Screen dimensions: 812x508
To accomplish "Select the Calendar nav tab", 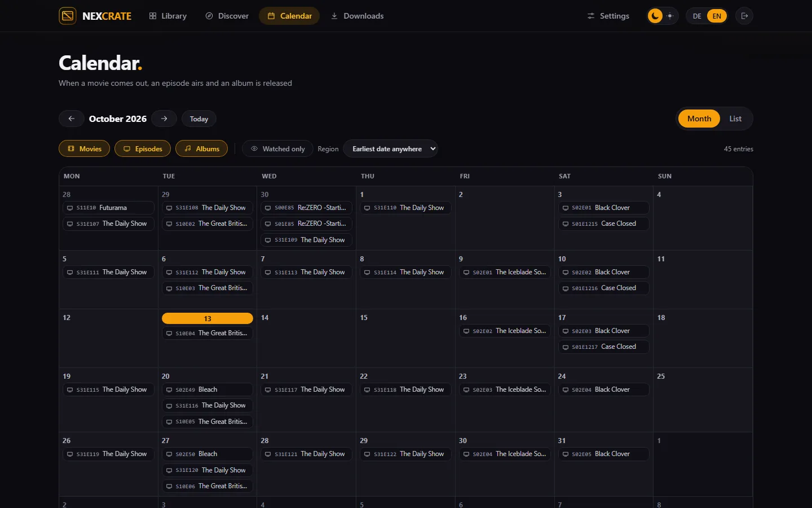I will pyautogui.click(x=289, y=16).
